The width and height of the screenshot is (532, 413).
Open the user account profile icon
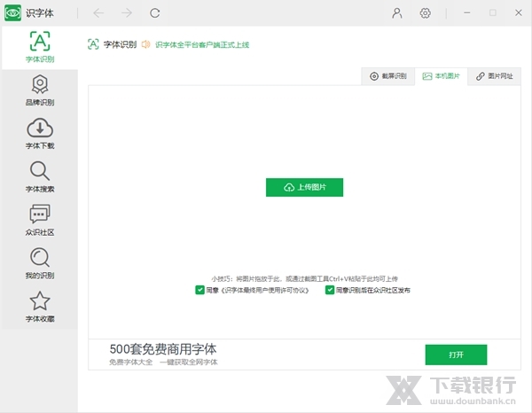click(x=397, y=13)
